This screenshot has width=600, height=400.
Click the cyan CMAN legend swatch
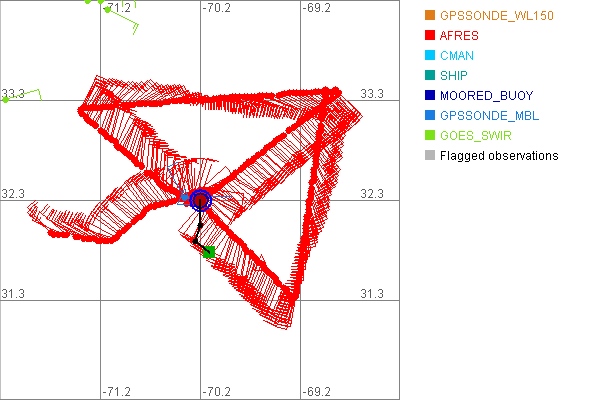pos(430,56)
